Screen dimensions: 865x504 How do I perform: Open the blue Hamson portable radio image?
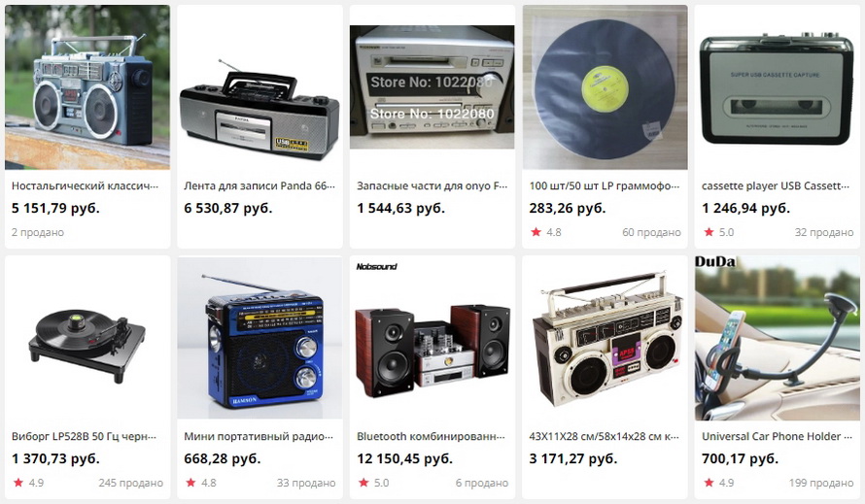click(259, 338)
